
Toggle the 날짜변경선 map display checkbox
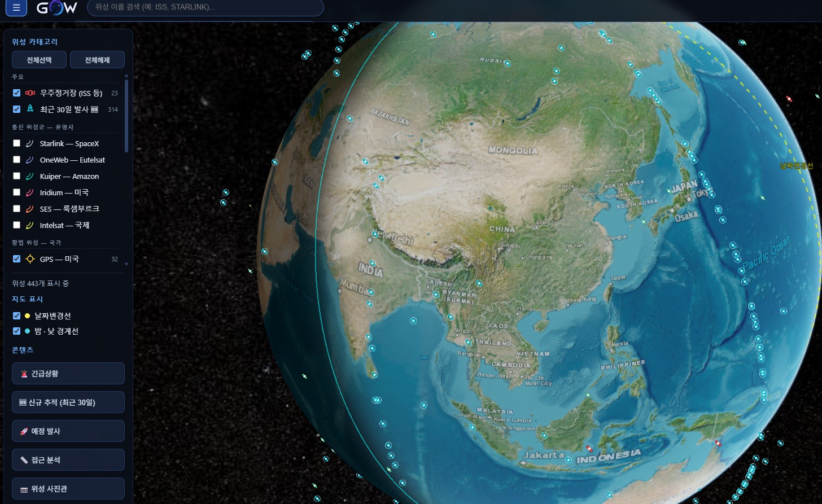(x=17, y=316)
